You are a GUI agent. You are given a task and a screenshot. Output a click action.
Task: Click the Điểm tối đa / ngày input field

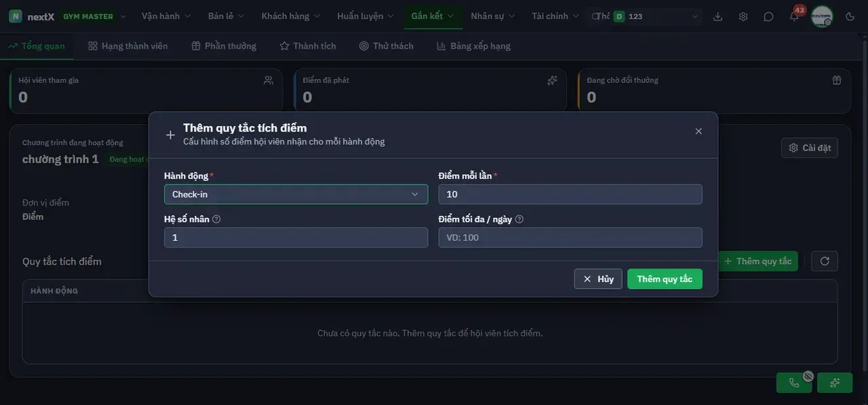pyautogui.click(x=570, y=237)
